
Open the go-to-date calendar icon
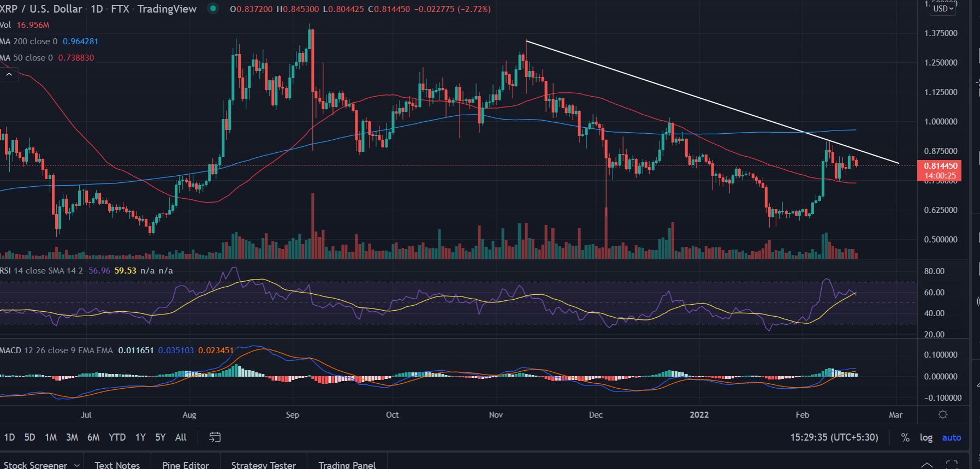coord(215,437)
